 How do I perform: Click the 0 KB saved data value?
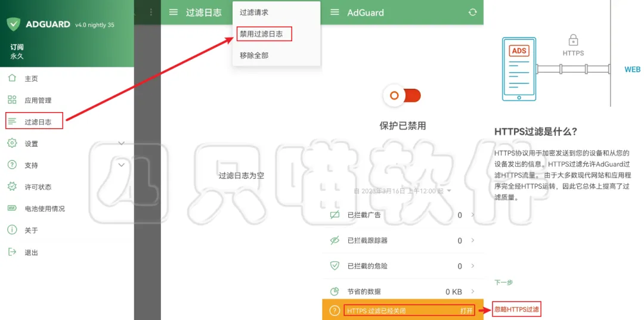coord(454,291)
